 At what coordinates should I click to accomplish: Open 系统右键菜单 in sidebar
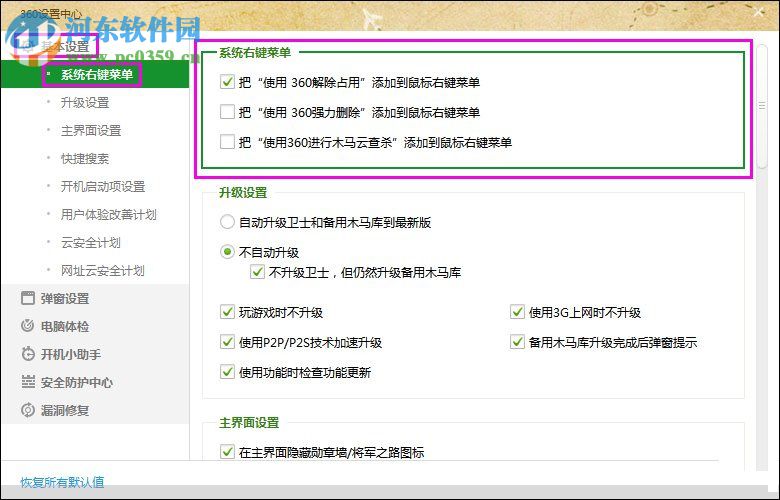tap(95, 75)
